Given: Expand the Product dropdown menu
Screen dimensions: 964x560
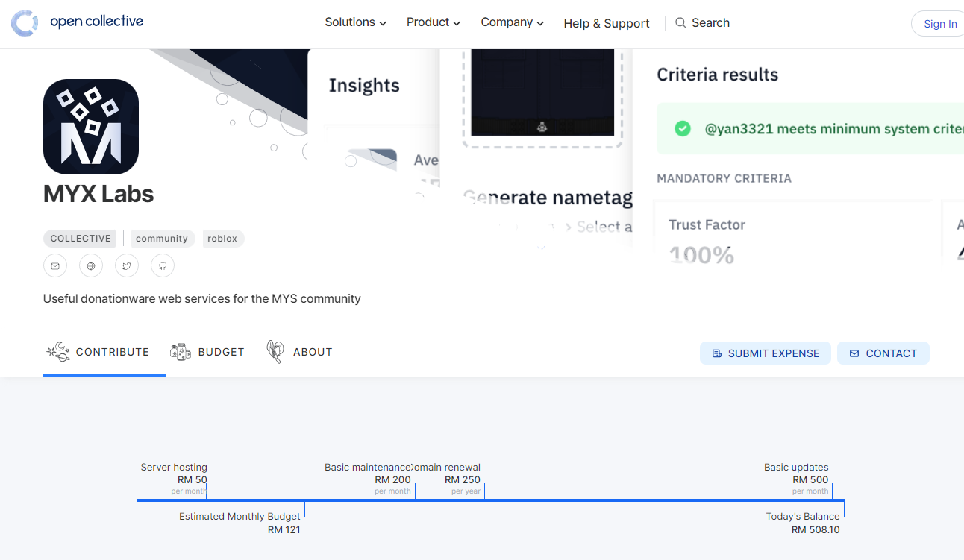Looking at the screenshot, I should [434, 22].
